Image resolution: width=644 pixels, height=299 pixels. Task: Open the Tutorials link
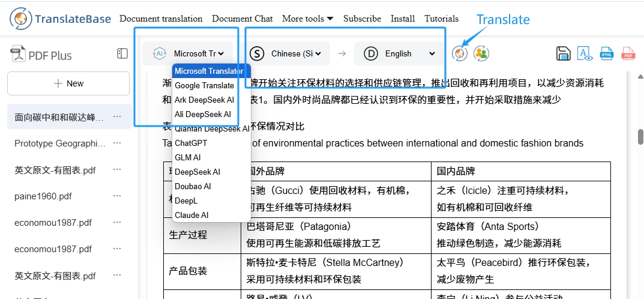(x=442, y=19)
